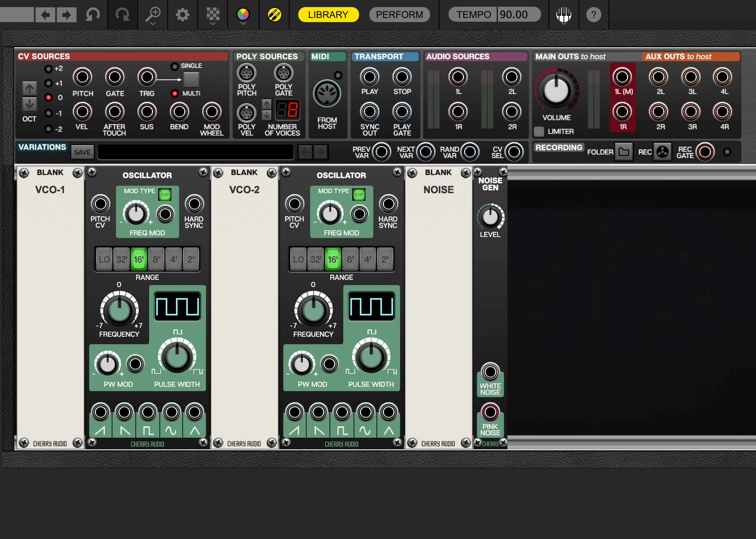Screen dimensions: 756x539
Task: Open the settings gear icon
Action: (x=182, y=15)
